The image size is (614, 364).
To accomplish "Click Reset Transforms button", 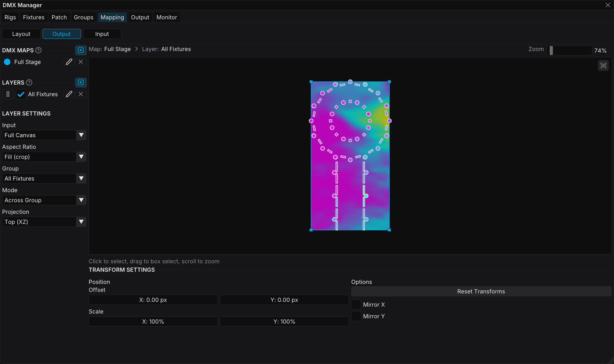I will click(481, 291).
